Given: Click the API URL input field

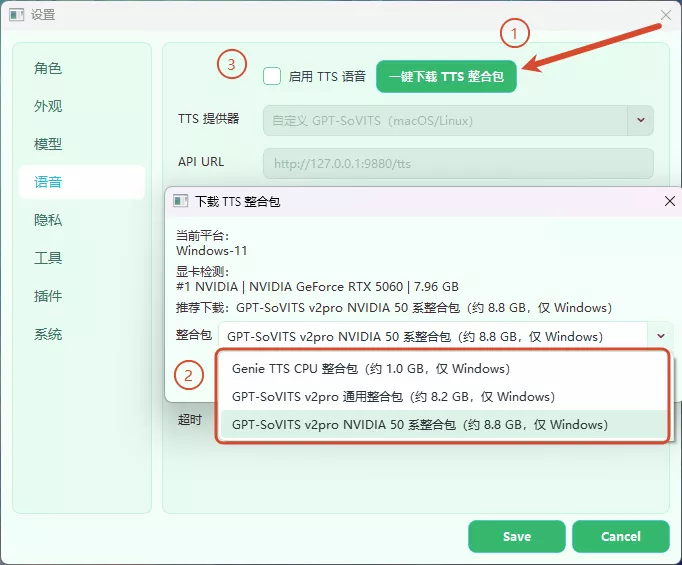Looking at the screenshot, I should tap(458, 164).
